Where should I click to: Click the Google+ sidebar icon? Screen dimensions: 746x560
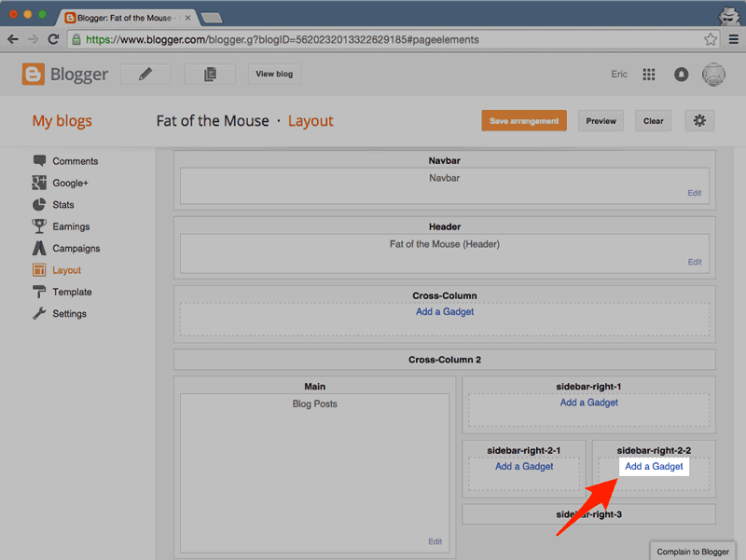pos(39,183)
